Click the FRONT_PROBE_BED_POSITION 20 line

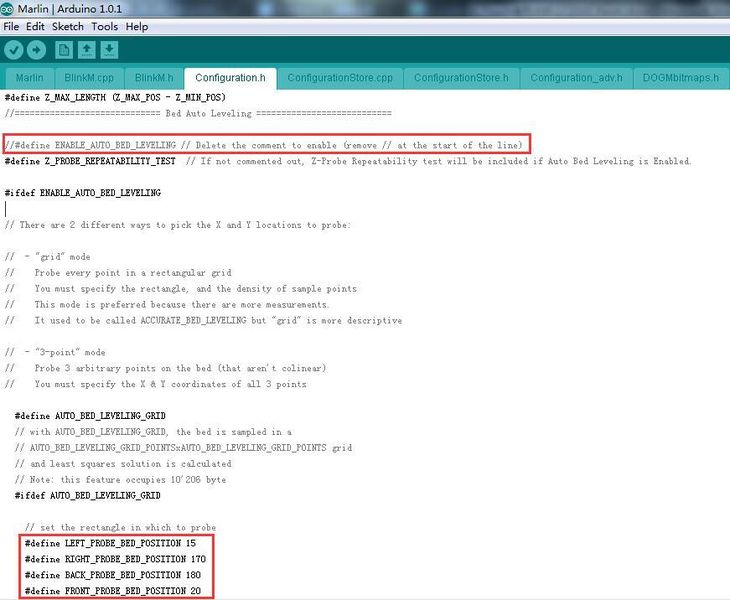113,591
